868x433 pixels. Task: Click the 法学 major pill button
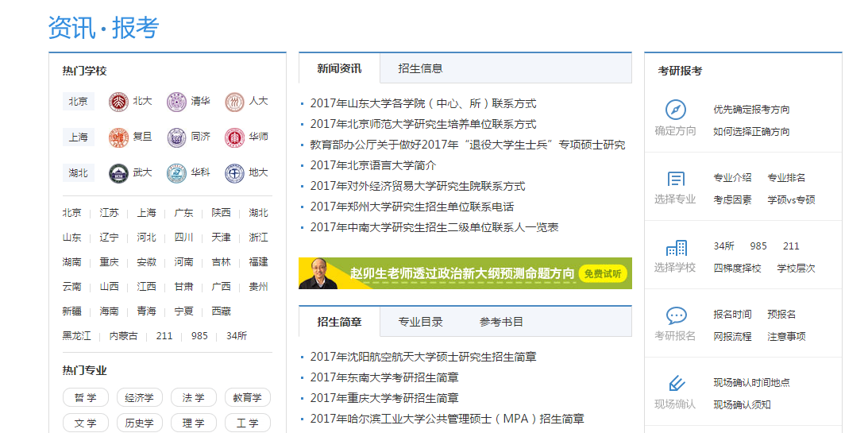[193, 397]
